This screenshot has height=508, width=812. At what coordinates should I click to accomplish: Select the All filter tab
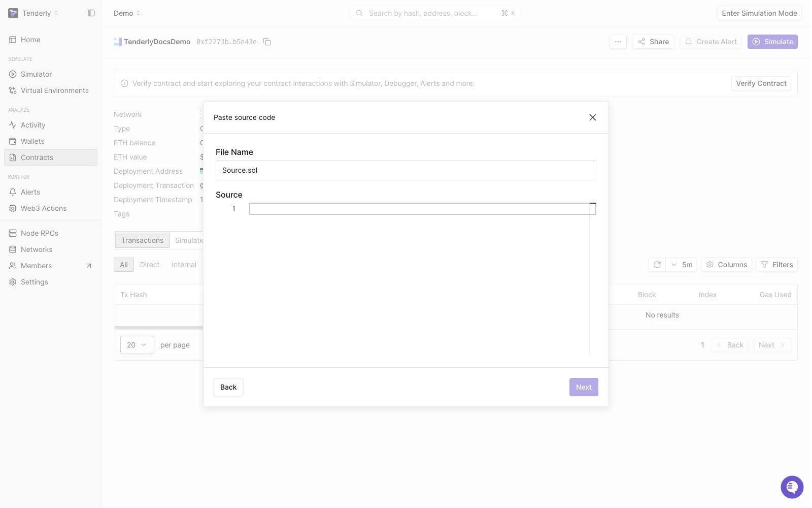(x=124, y=265)
